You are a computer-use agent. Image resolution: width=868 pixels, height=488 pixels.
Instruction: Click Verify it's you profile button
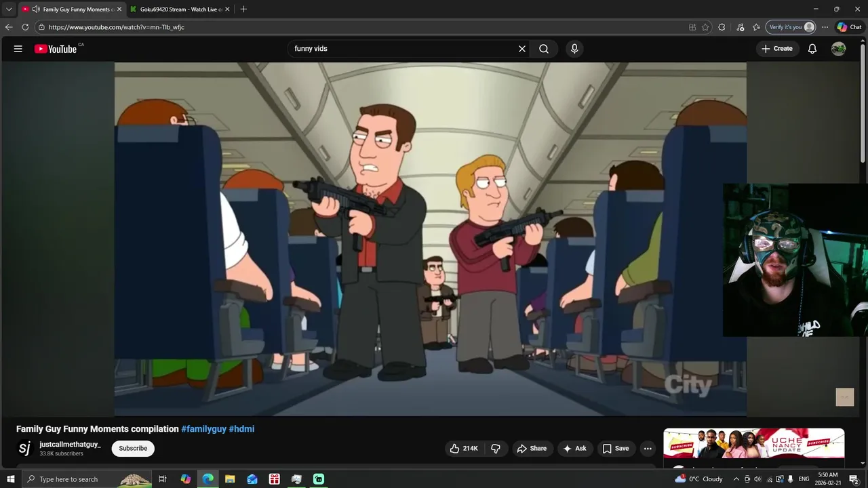coord(791,27)
